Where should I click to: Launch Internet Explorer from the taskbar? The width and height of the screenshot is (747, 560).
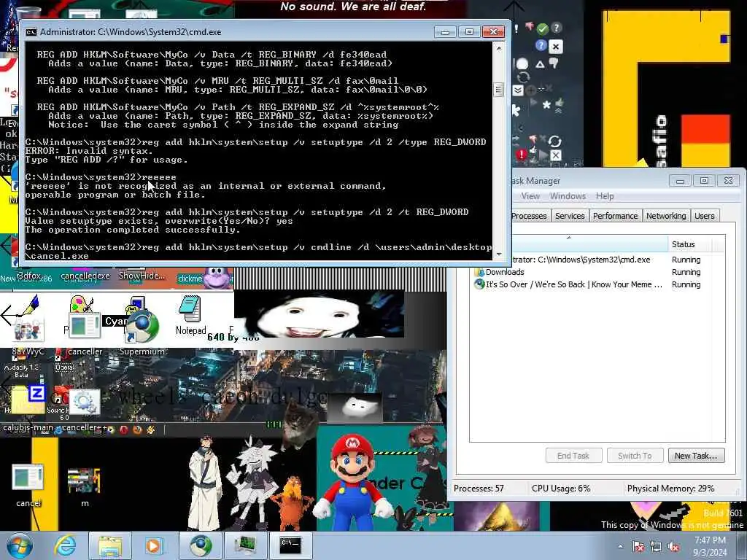click(65, 545)
